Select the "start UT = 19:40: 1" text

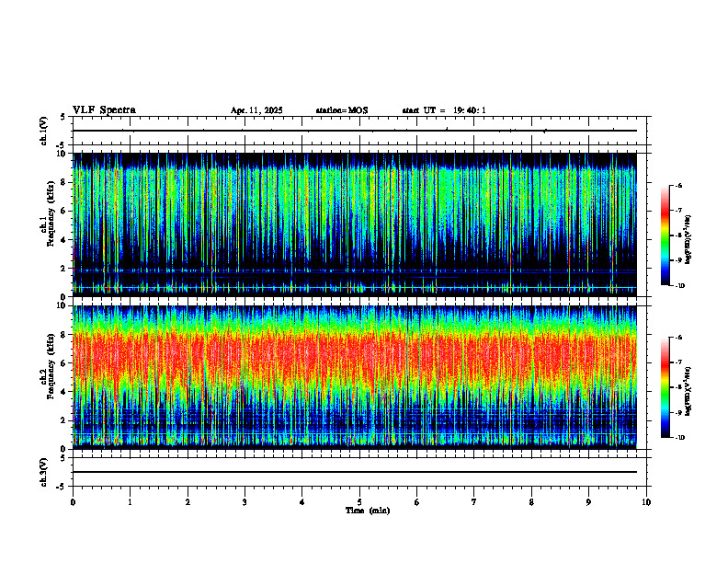pos(444,110)
